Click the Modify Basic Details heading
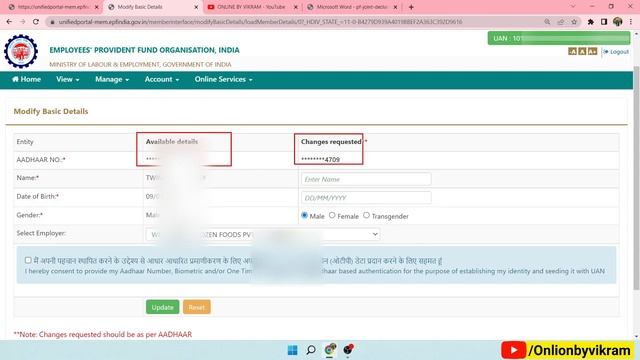This screenshot has width=640, height=360. point(51,111)
